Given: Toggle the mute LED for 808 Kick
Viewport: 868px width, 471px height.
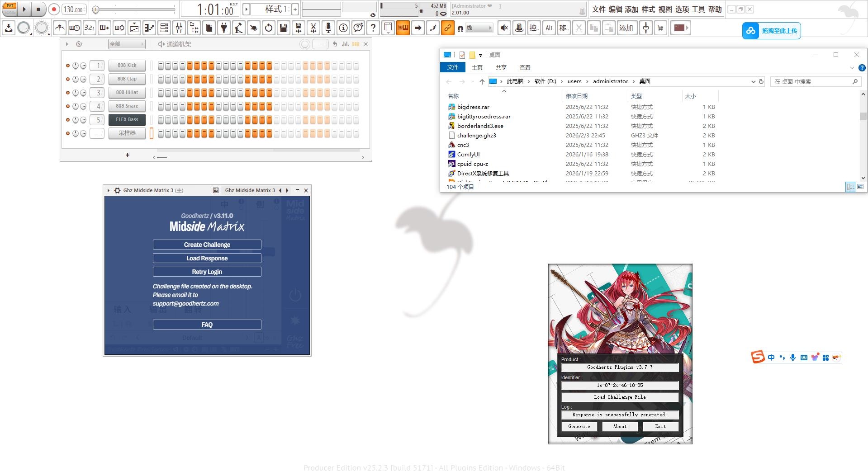Looking at the screenshot, I should [x=68, y=66].
